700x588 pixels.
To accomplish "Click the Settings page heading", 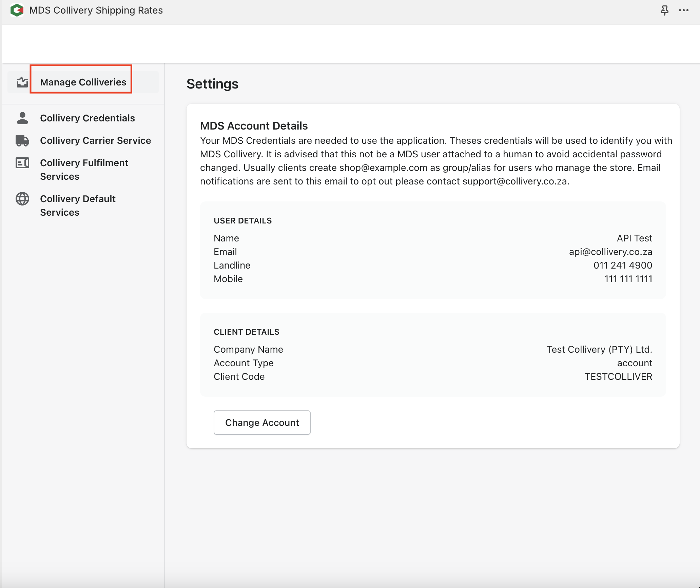I will (x=212, y=84).
